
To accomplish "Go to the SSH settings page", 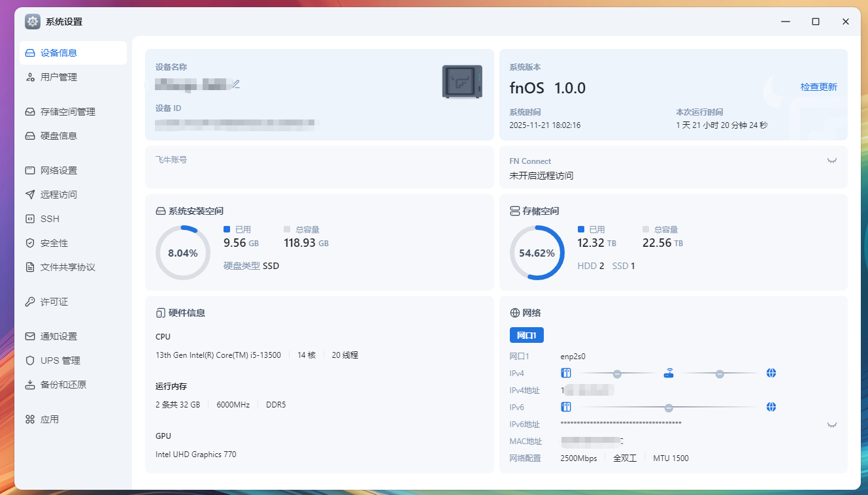I will pyautogui.click(x=50, y=219).
